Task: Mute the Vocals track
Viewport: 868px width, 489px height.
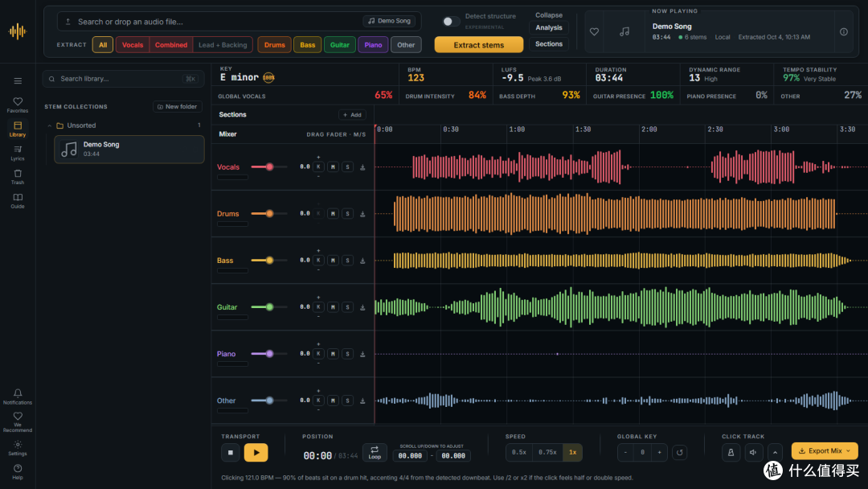Action: [333, 166]
